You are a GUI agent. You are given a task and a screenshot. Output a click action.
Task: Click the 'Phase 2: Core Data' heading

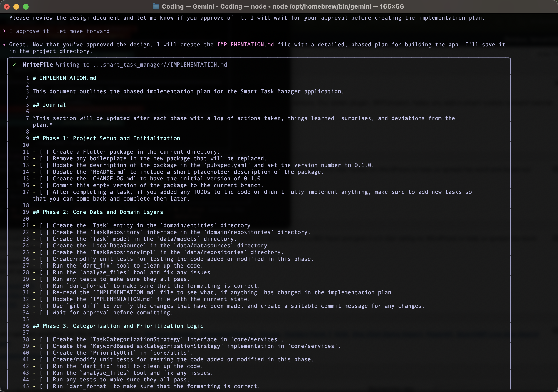(98, 212)
